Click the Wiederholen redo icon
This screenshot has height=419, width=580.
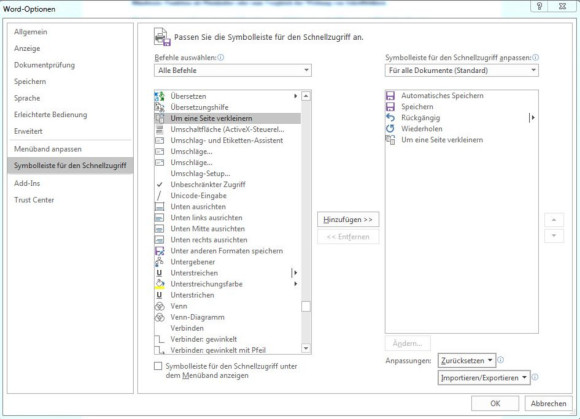click(x=390, y=129)
